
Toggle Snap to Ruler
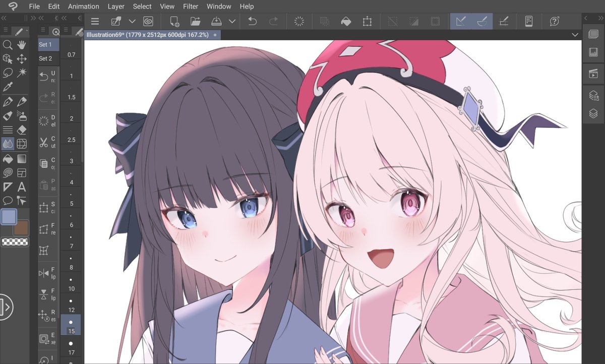(x=460, y=21)
